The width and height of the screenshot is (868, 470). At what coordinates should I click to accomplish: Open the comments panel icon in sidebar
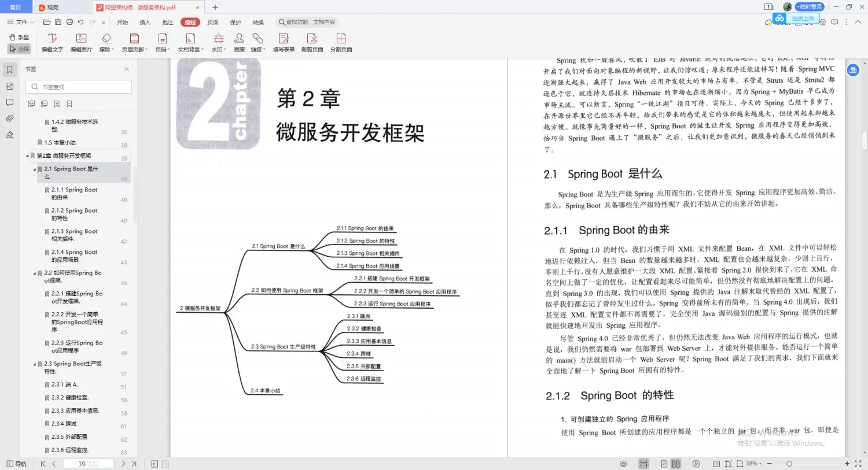pyautogui.click(x=10, y=102)
